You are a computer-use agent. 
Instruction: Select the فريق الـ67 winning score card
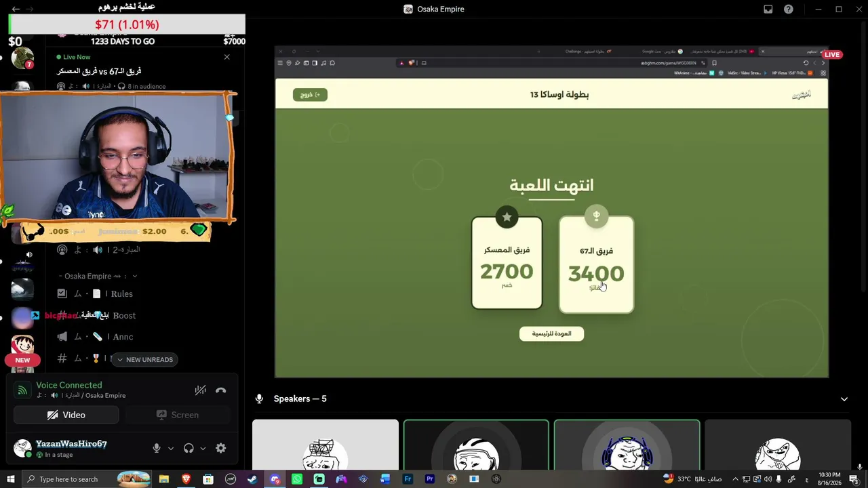pos(596,265)
